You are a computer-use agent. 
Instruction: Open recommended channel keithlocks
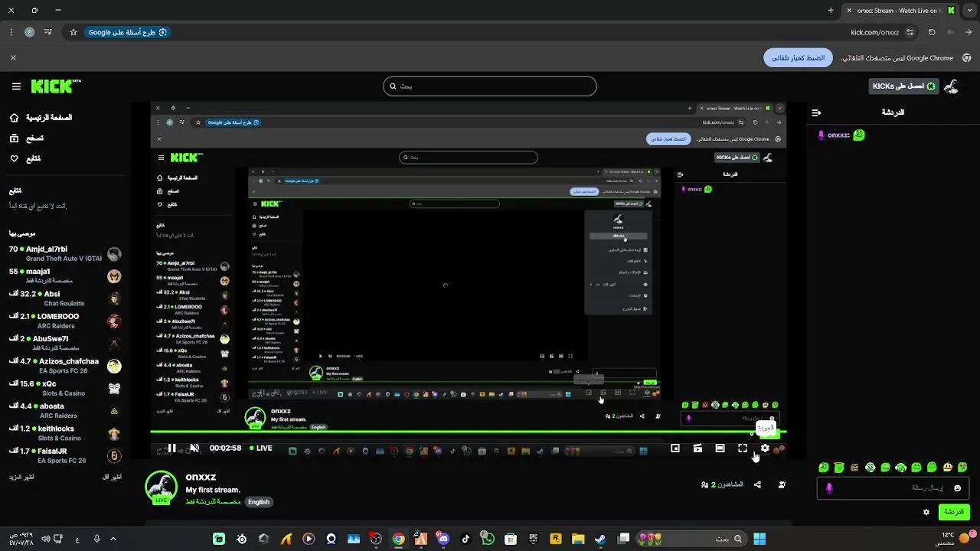pos(65,433)
